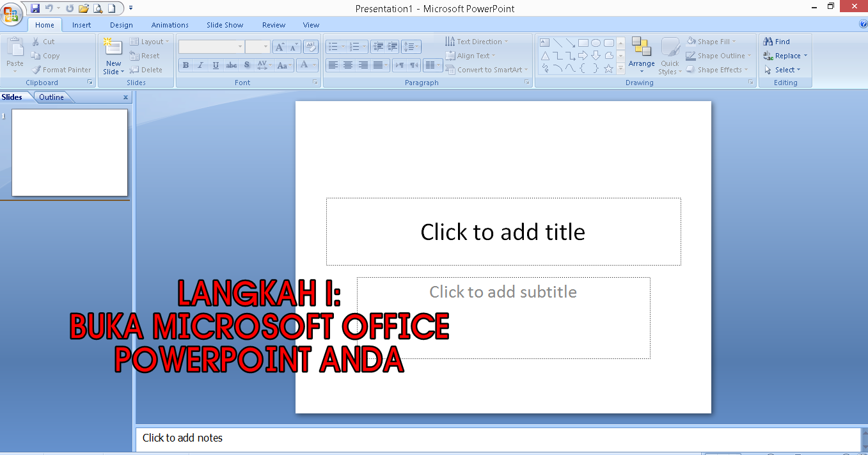
Task: Toggle Bold formatting
Action: (x=185, y=65)
